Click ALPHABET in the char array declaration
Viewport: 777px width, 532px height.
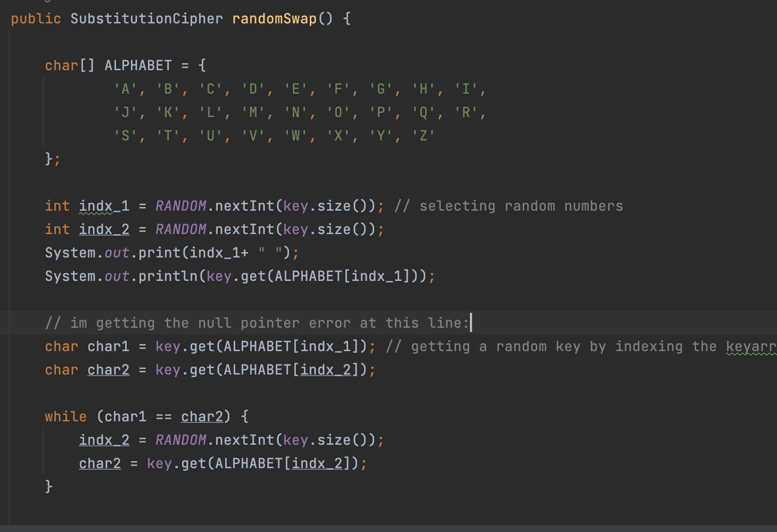138,65
